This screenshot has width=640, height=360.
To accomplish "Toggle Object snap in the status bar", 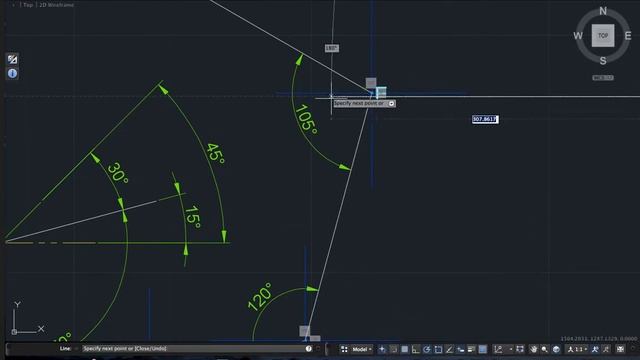I will click(438, 349).
